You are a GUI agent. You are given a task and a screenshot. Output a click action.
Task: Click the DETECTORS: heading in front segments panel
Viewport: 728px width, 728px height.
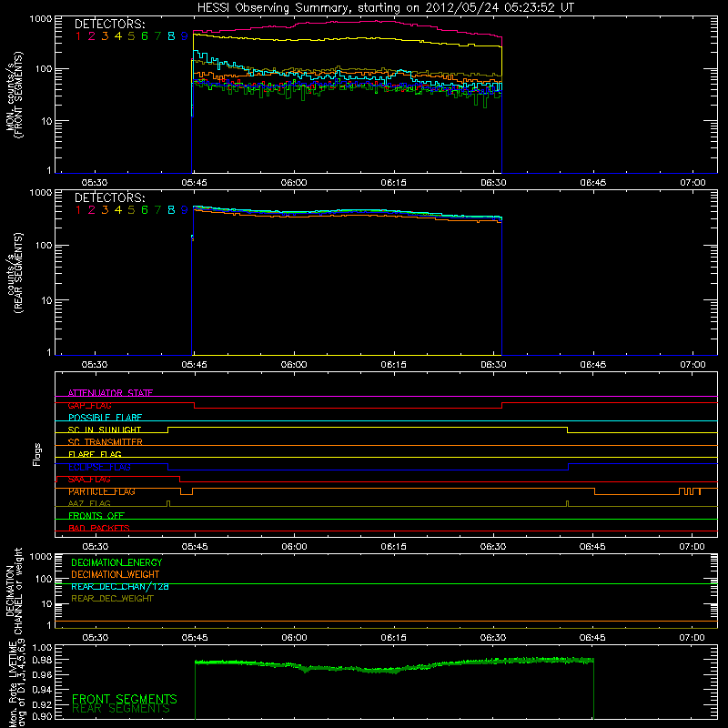(x=109, y=24)
